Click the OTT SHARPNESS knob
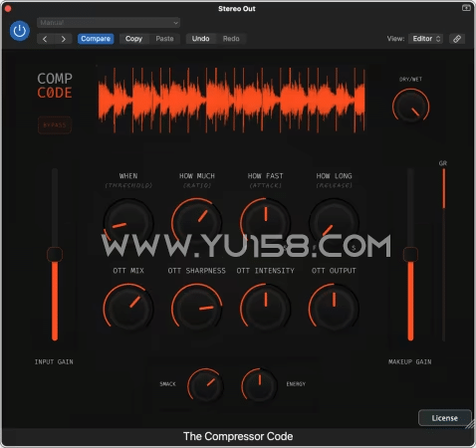The height and width of the screenshot is (448, 476). coord(196,308)
